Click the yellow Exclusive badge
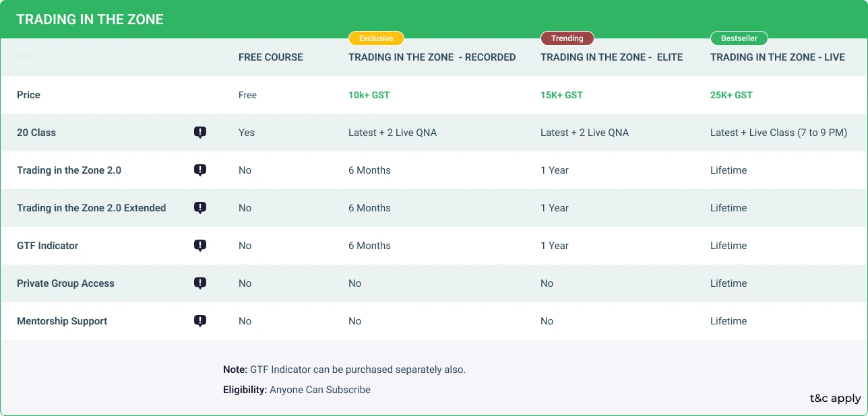This screenshot has height=416, width=868. pos(376,38)
